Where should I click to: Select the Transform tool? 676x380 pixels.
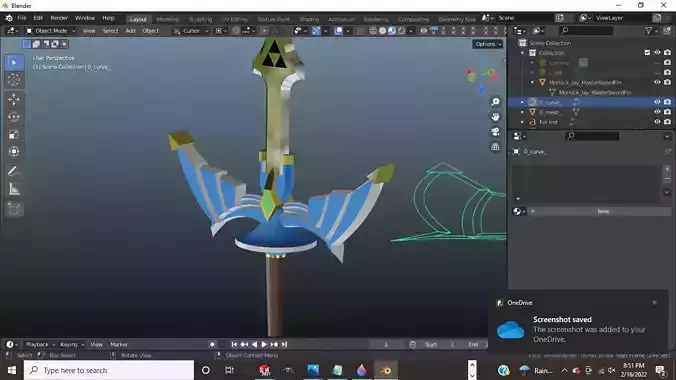14,151
